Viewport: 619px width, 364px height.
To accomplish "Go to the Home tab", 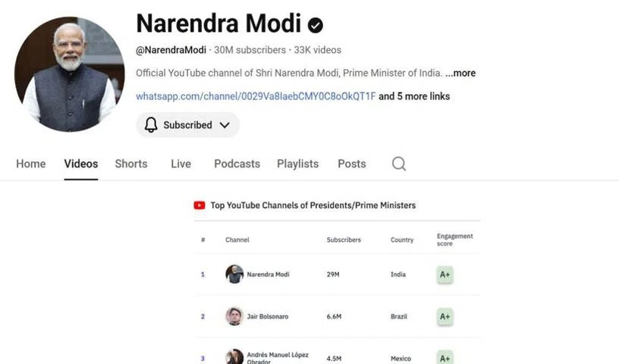I will (31, 164).
